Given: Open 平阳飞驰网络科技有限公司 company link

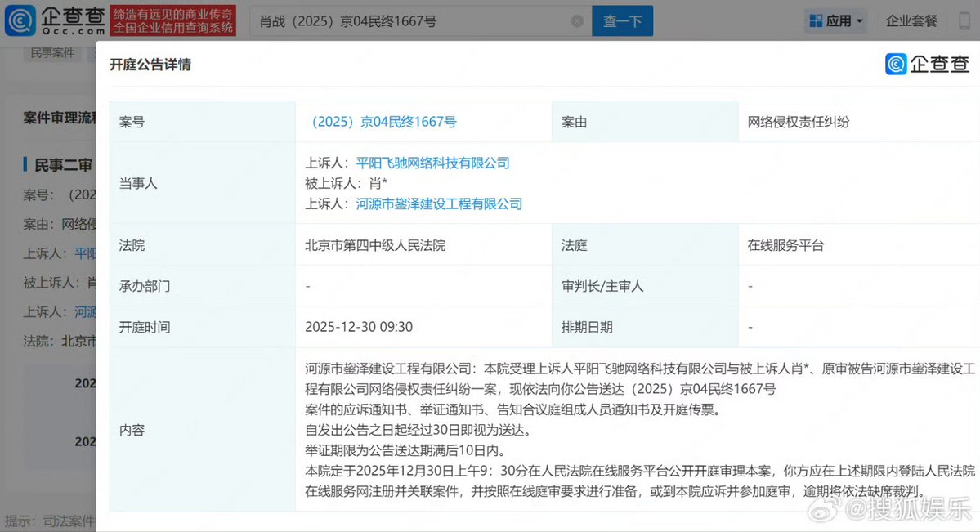Looking at the screenshot, I should pyautogui.click(x=432, y=163).
